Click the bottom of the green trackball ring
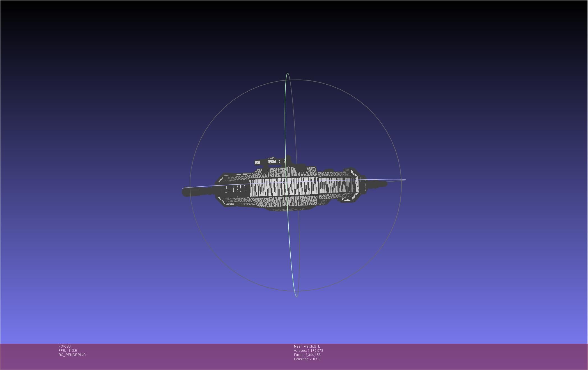Screen dimensions: 588x370 pos(297,296)
